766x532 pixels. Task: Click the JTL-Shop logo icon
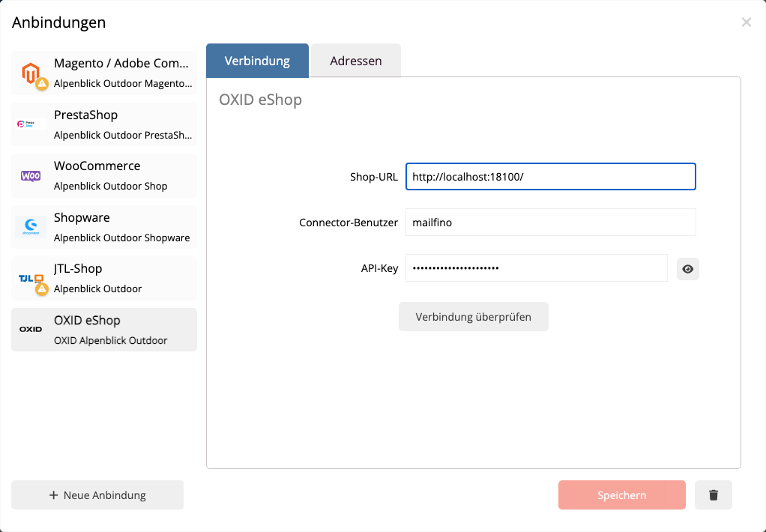point(31,279)
